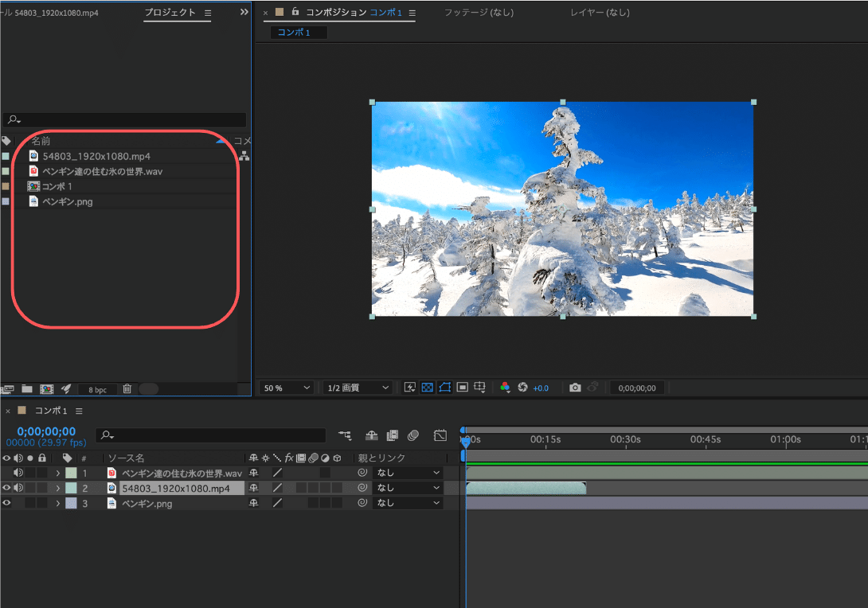Click the trash icon to delete selected item
The width and height of the screenshot is (868, 608).
[x=127, y=389]
